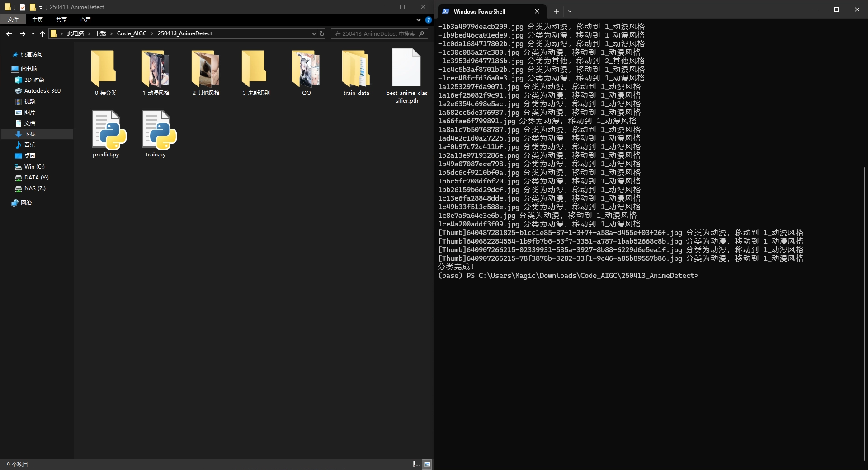This screenshot has width=868, height=470.
Task: Click the search box for 250413_AnimeDetect
Action: [375, 33]
